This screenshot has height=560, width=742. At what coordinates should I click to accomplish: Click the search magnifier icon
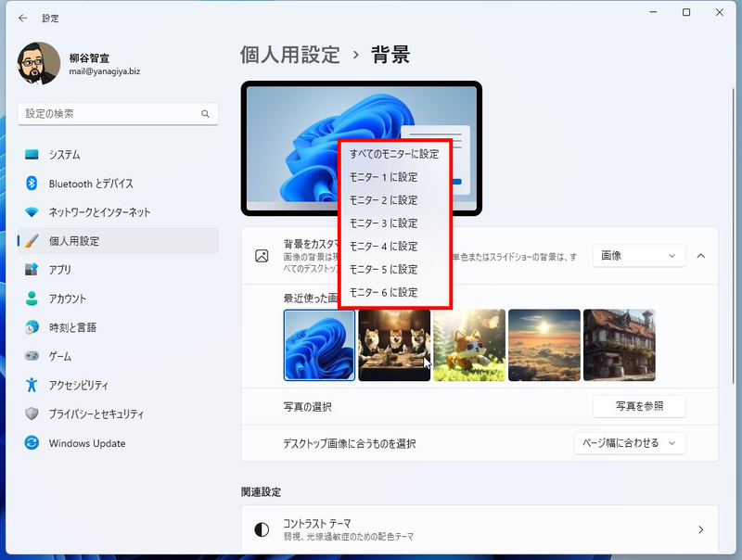205,113
